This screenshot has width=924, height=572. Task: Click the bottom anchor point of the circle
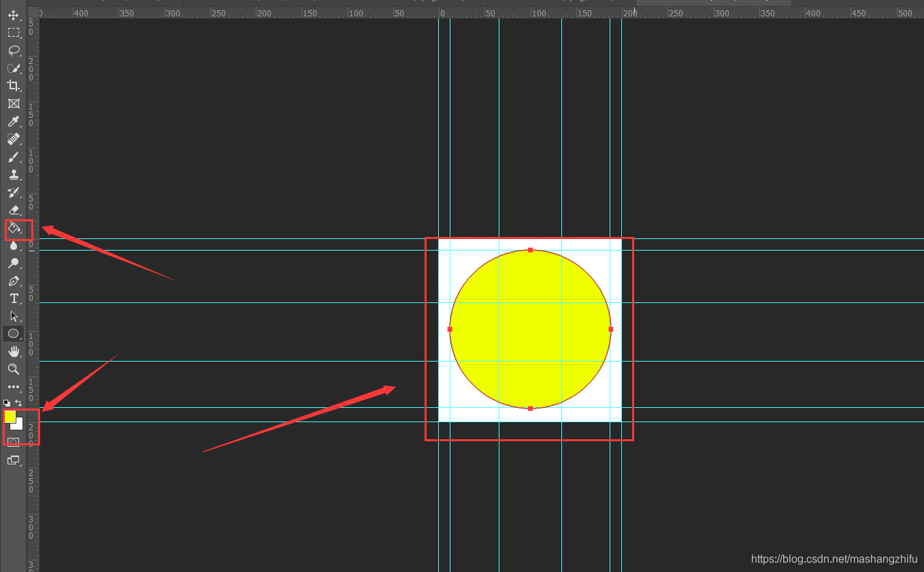pos(530,408)
